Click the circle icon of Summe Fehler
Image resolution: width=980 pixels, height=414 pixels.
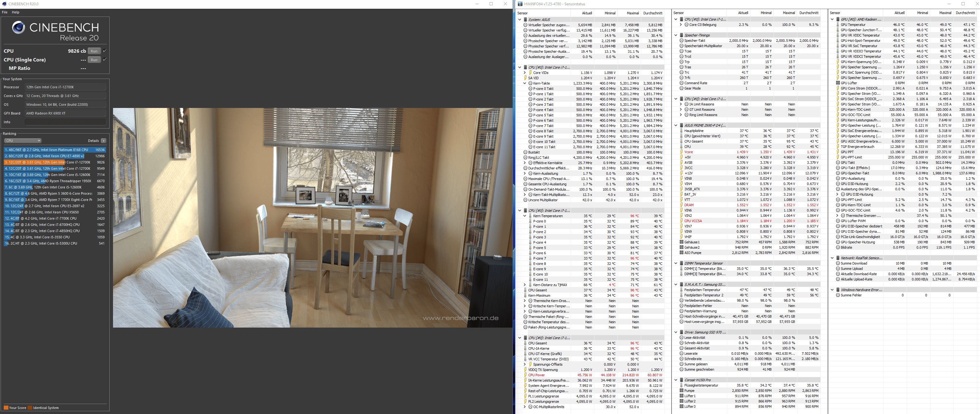[x=838, y=295]
